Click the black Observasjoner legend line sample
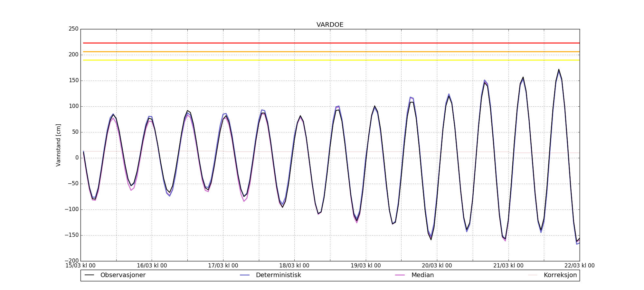Viewport: 644px width, 290px height. (x=89, y=275)
